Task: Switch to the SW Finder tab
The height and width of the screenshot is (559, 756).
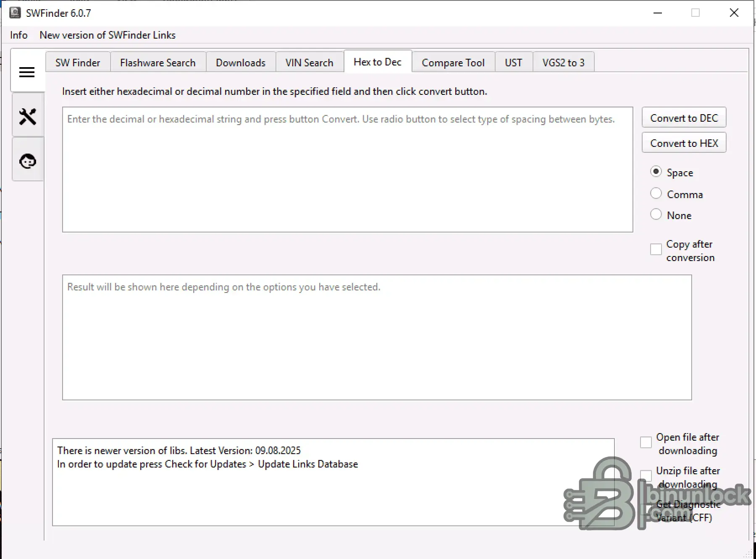Action: (x=78, y=63)
